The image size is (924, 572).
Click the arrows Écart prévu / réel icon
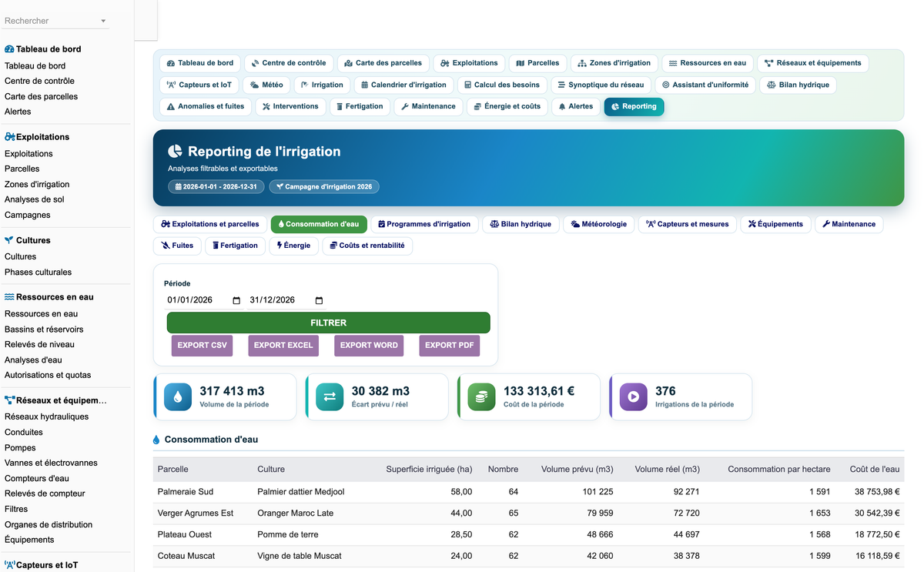point(330,397)
